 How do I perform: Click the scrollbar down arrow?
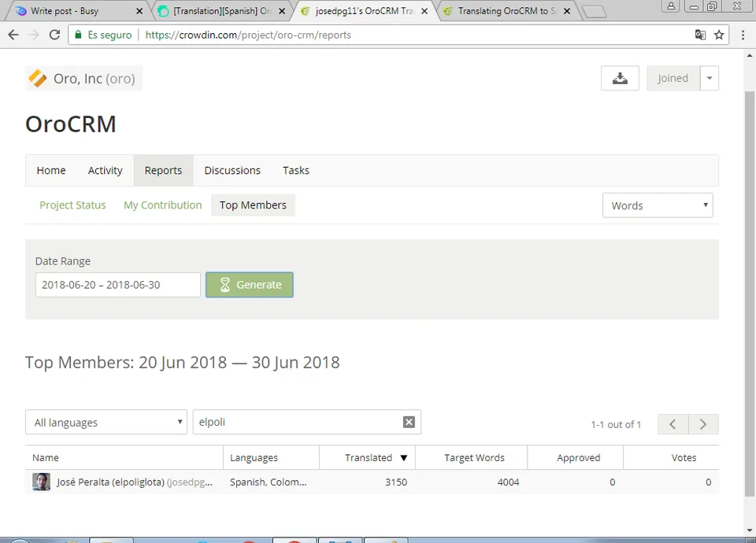749,530
